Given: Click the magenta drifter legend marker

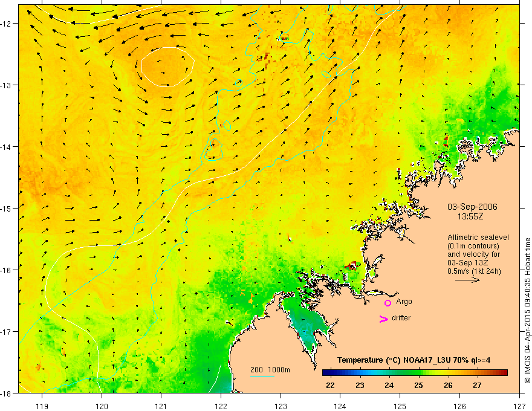Looking at the screenshot, I should pyautogui.click(x=384, y=319).
